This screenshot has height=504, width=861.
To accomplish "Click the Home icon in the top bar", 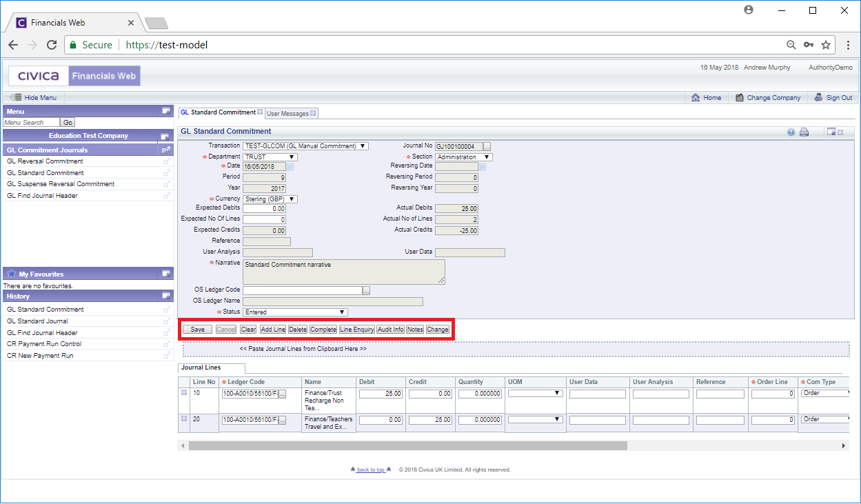I will pos(696,98).
